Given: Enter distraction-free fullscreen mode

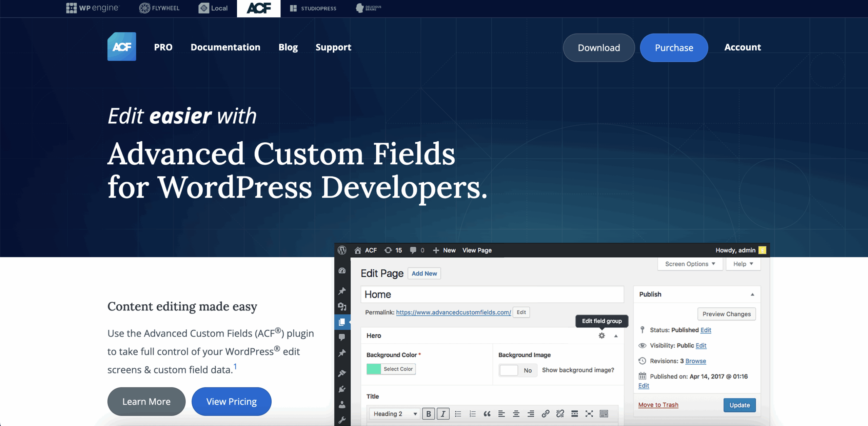Looking at the screenshot, I should tap(589, 413).
